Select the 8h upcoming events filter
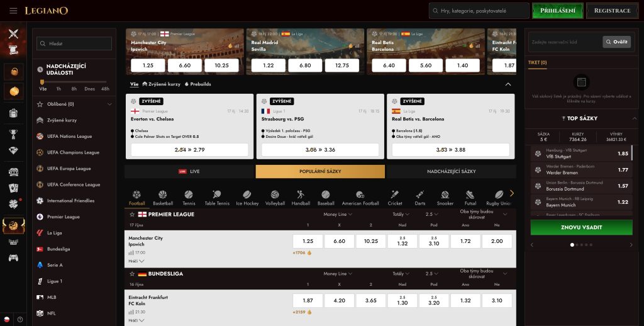The height and width of the screenshot is (326, 644). tap(74, 89)
